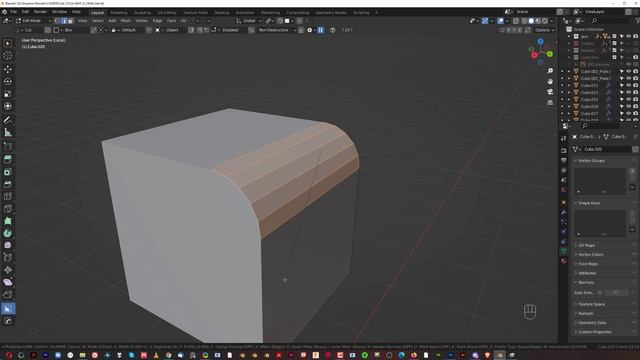Toggle the camera view icon
The width and height of the screenshot is (640, 360).
pyautogui.click(x=550, y=91)
